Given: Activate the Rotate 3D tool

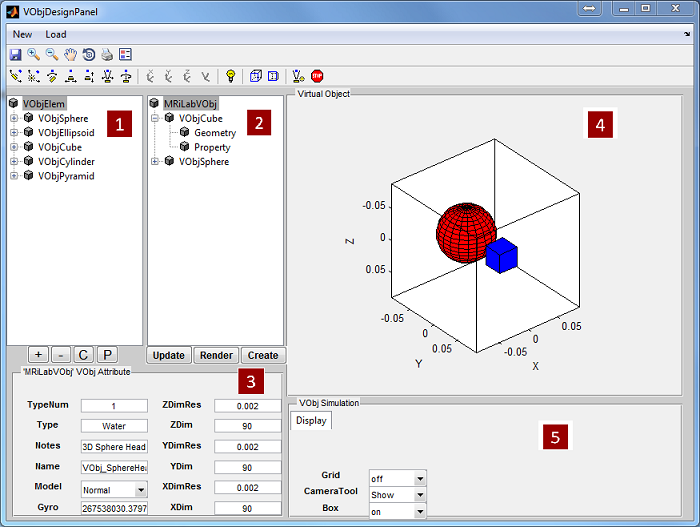Looking at the screenshot, I should (x=89, y=54).
